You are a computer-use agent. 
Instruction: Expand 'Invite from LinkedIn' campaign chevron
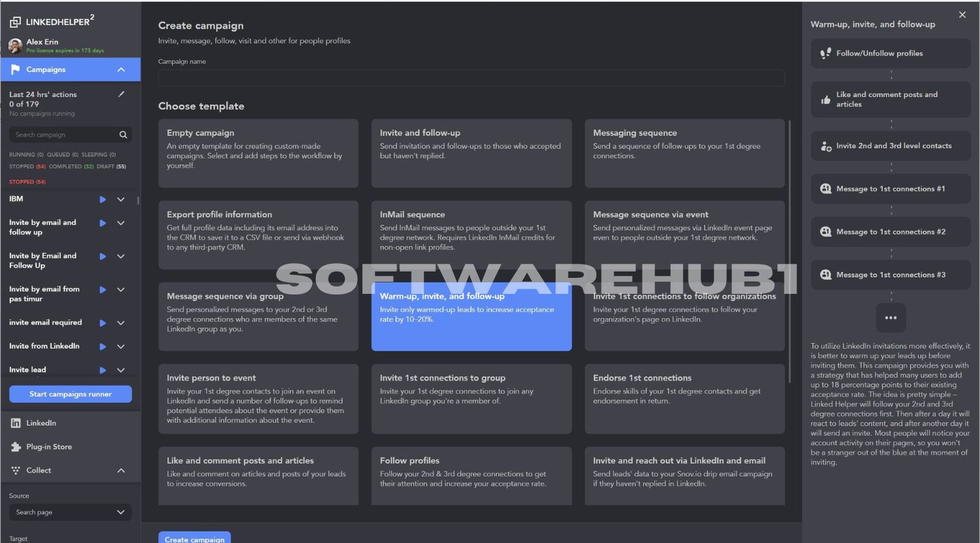pyautogui.click(x=120, y=346)
